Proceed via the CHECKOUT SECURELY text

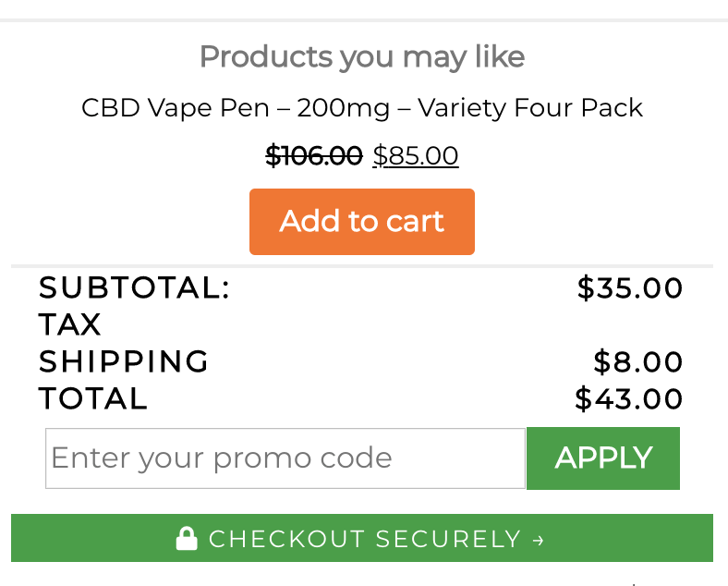pos(365,539)
